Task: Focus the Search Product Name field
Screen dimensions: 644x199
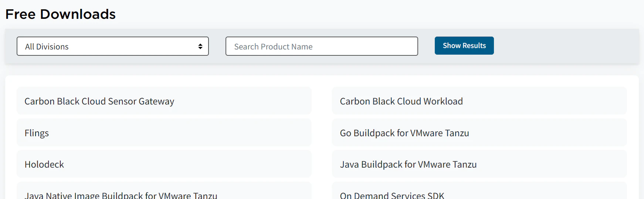Action: (x=322, y=46)
